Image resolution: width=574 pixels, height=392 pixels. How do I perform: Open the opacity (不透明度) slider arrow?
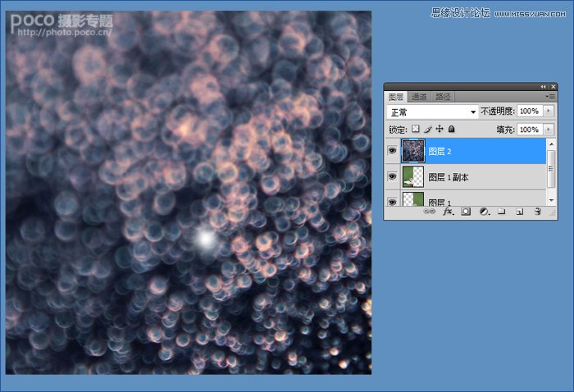(549, 111)
